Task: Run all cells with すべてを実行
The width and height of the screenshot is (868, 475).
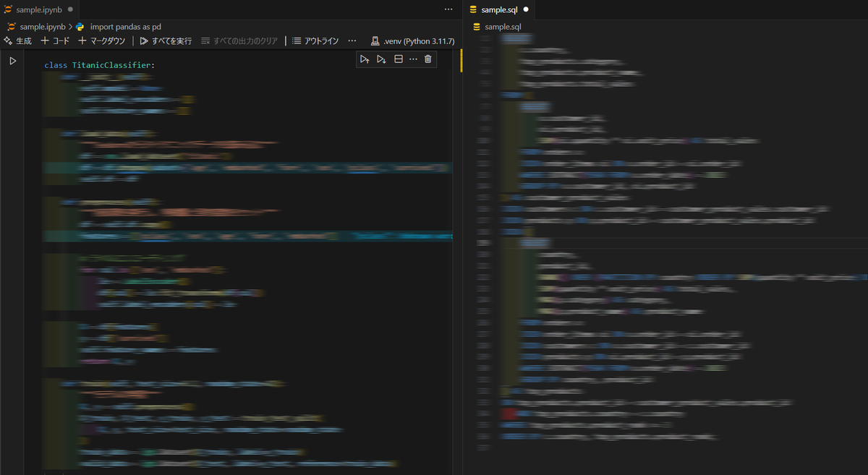Action: click(x=166, y=41)
